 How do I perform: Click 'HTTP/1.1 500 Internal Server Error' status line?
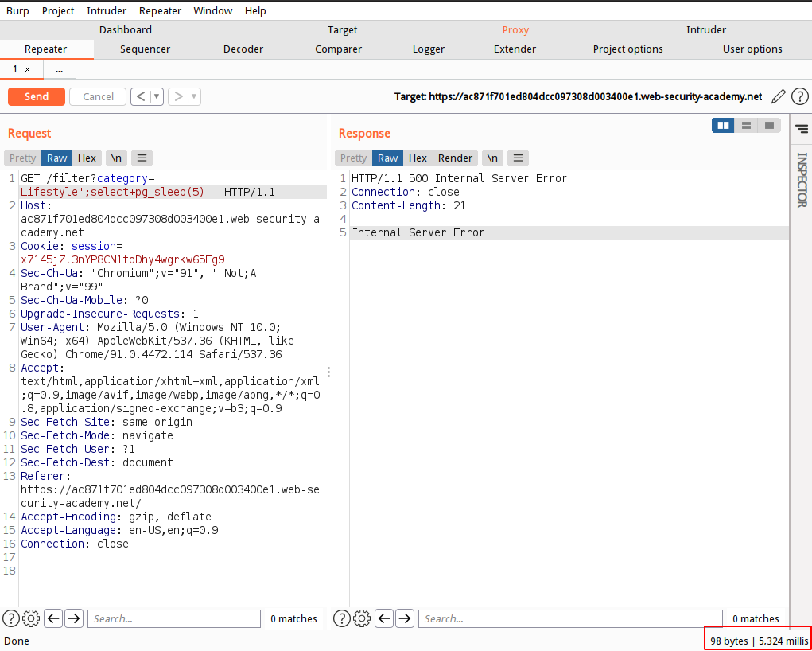460,178
